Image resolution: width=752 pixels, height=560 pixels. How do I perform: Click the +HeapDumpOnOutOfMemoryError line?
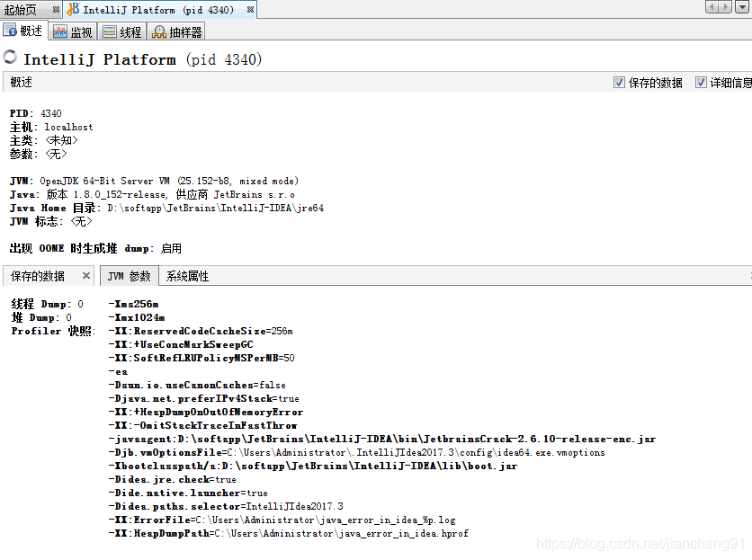[206, 412]
